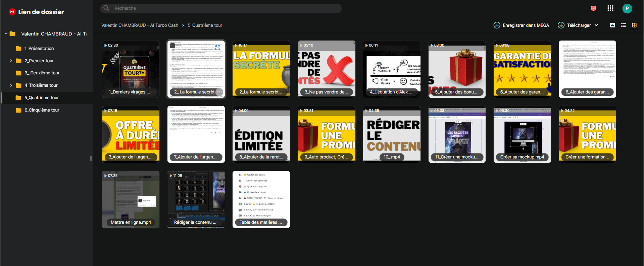
Task: Open the 08:08 Garantie de satisfaction video
Action: point(522,69)
